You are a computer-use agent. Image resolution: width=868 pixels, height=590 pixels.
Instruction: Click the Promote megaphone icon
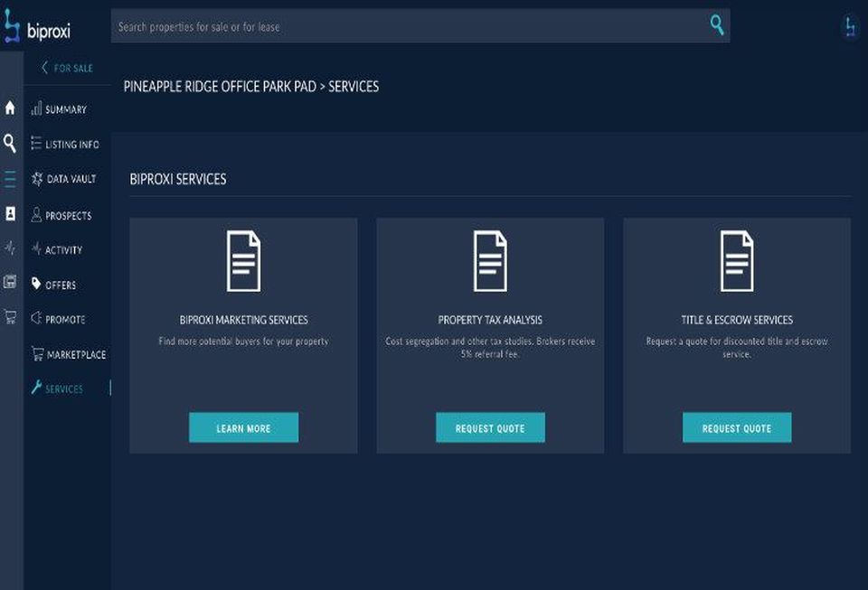[x=36, y=318]
